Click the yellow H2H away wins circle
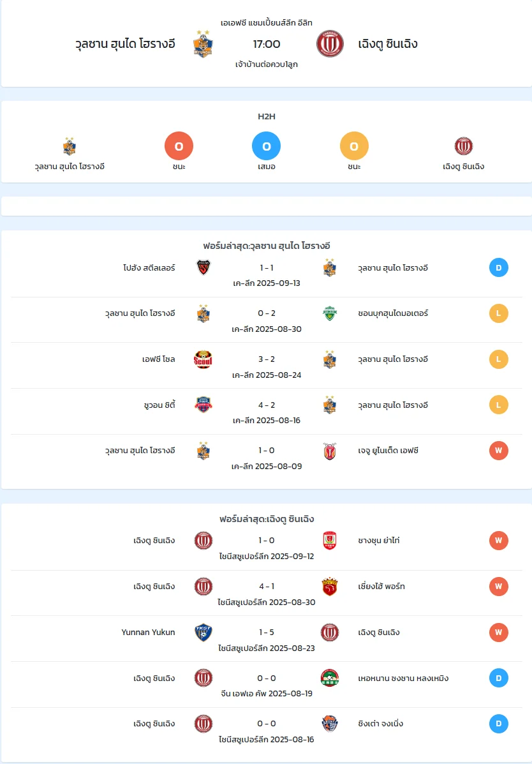 point(354,146)
